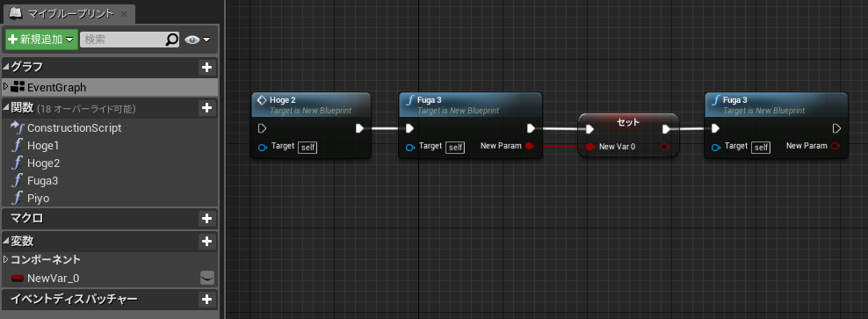This screenshot has width=868, height=319.
Task: Click the マクロ section header
Action: click(x=110, y=219)
